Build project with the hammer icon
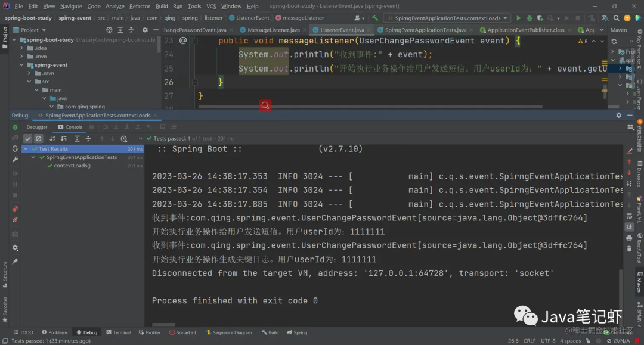Image resolution: width=644 pixels, height=345 pixels. point(374,18)
